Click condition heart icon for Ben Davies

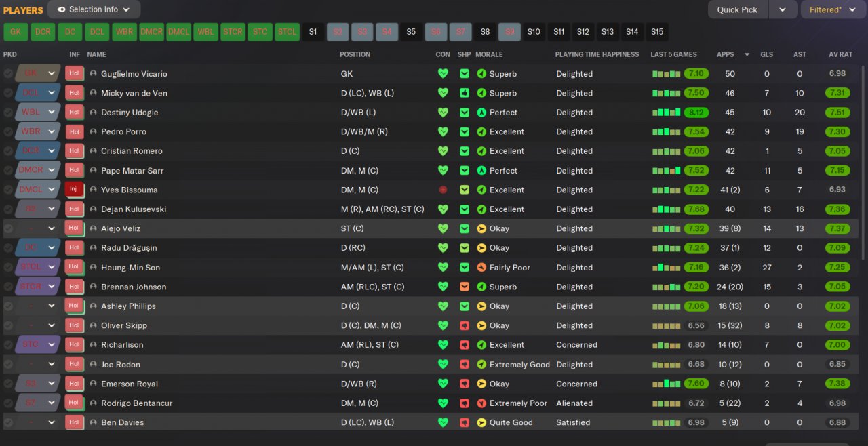[x=443, y=422]
